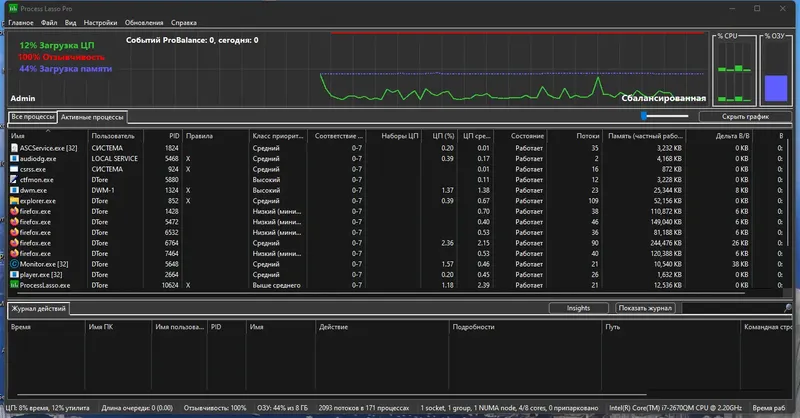Click 'Сбалансированная' power plan label

tap(663, 98)
